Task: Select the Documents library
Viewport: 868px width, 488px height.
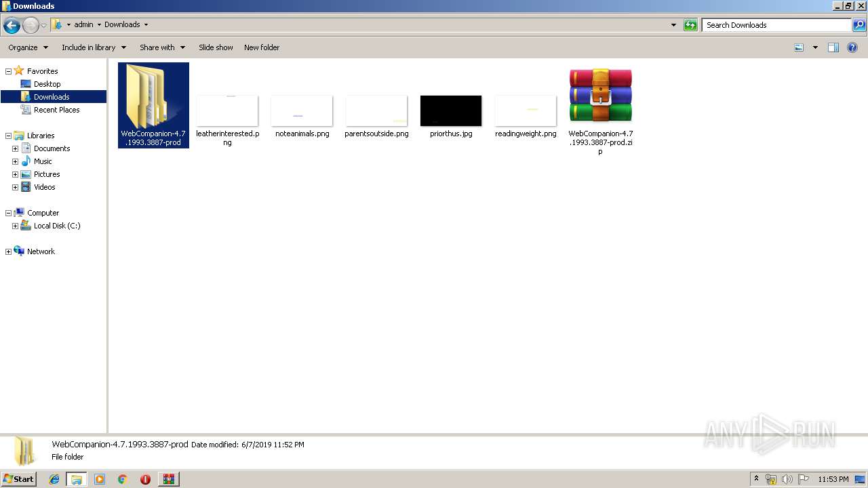Action: 52,148
